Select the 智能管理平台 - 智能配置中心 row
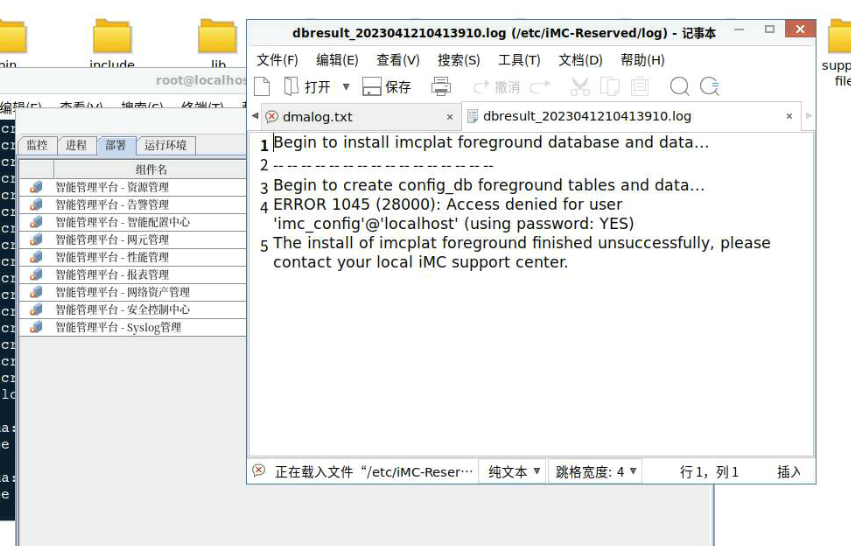 point(132,222)
